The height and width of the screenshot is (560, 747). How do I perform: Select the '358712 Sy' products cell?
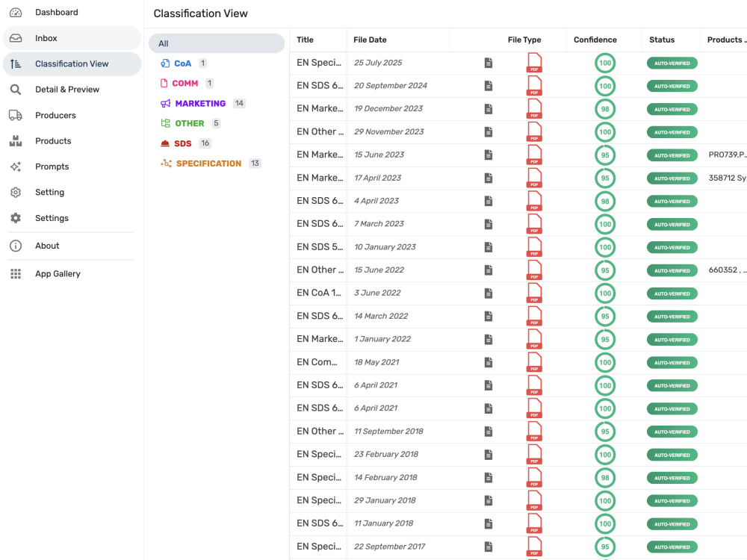pyautogui.click(x=728, y=178)
